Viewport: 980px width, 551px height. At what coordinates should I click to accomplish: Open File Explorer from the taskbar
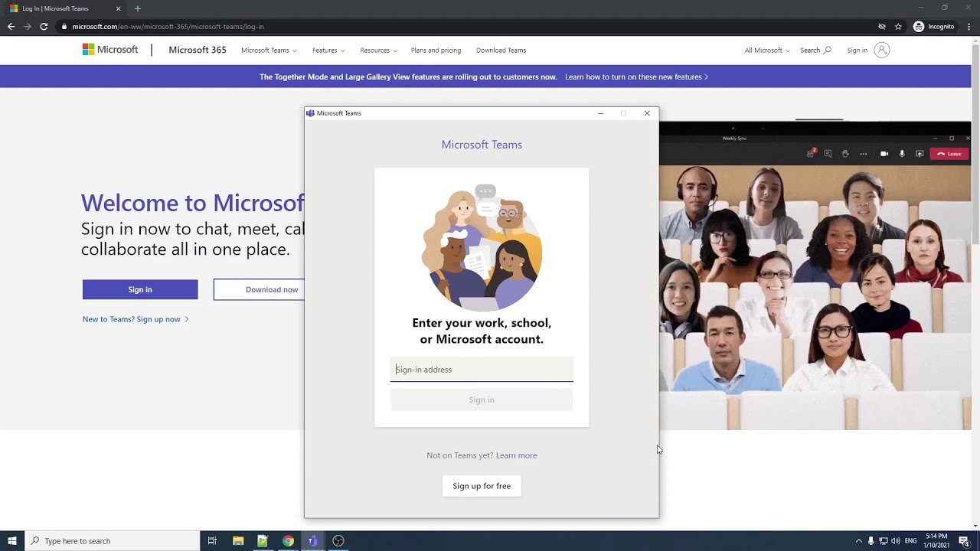(238, 541)
